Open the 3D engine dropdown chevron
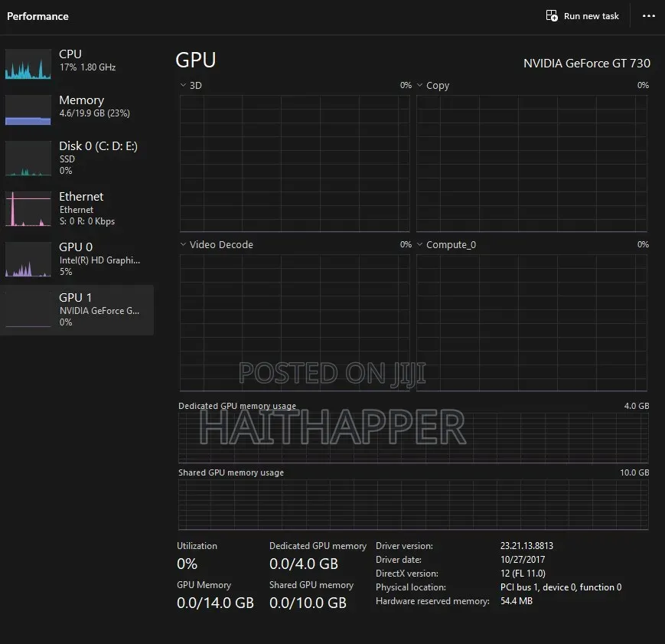Viewport: 665px width, 644px height. pos(183,85)
